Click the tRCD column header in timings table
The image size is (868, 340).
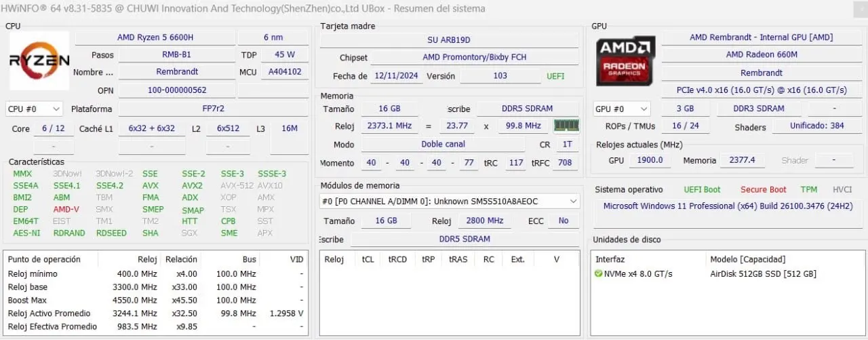click(397, 259)
